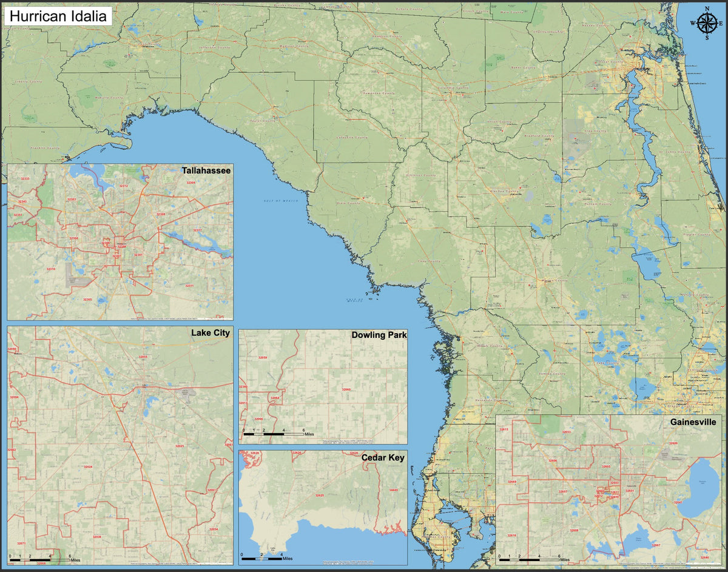Click the Gainesville city marker in the Gainesville inset

[631, 486]
